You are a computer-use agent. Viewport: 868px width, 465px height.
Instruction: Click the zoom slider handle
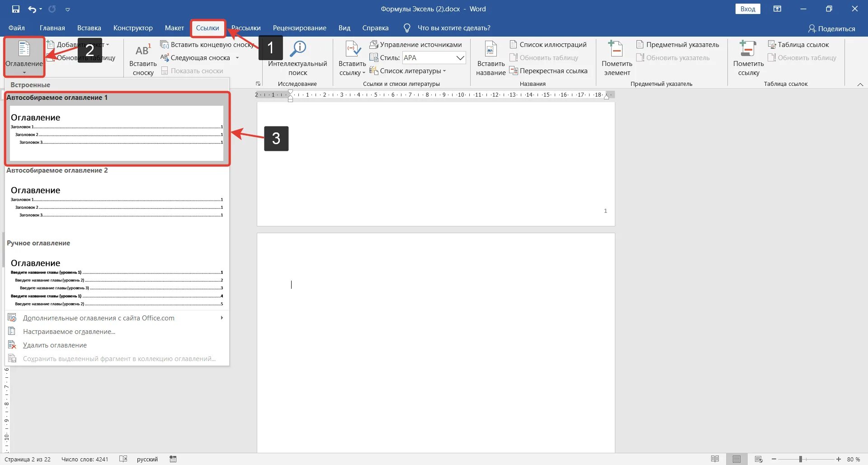pos(801,459)
